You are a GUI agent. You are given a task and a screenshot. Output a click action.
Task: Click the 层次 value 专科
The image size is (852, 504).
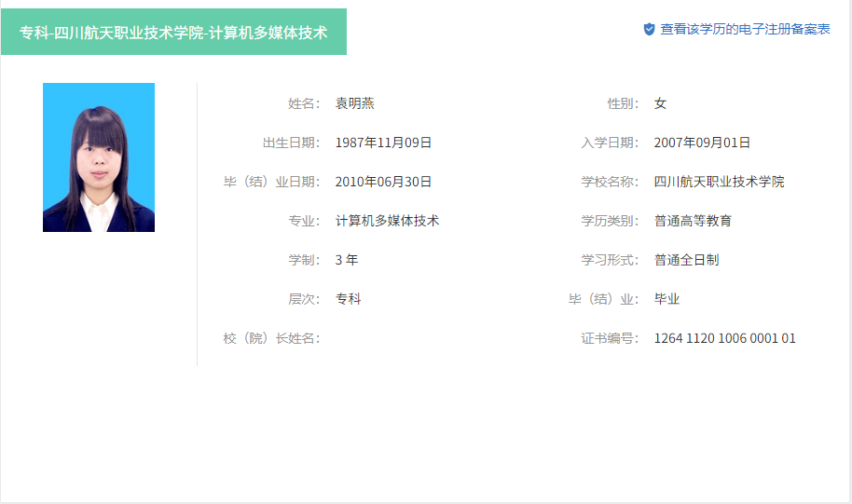(x=349, y=299)
